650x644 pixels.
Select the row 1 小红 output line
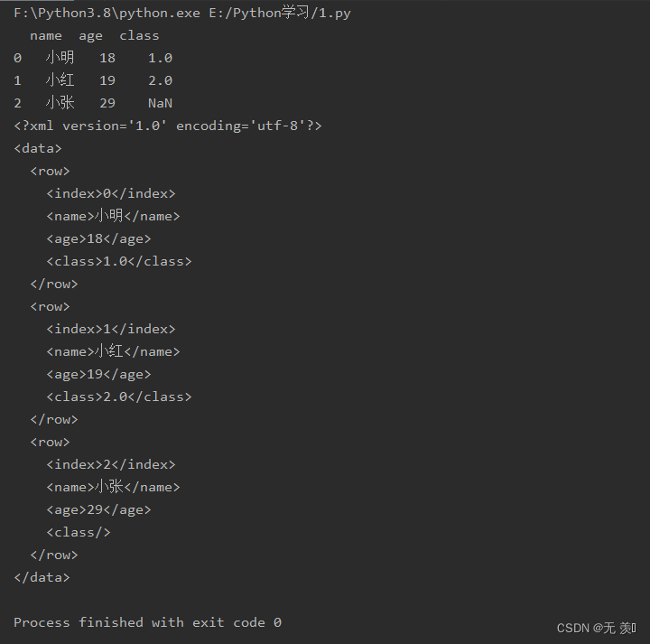coord(93,80)
